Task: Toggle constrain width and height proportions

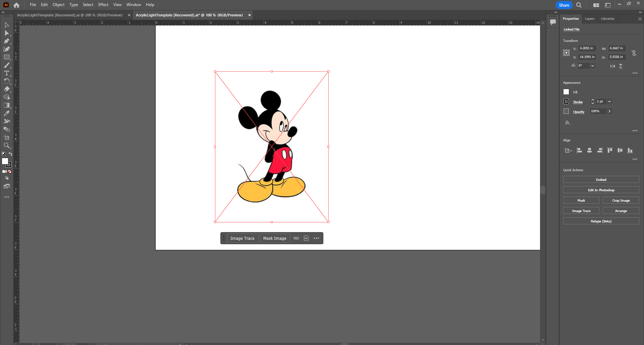Action: pyautogui.click(x=634, y=53)
